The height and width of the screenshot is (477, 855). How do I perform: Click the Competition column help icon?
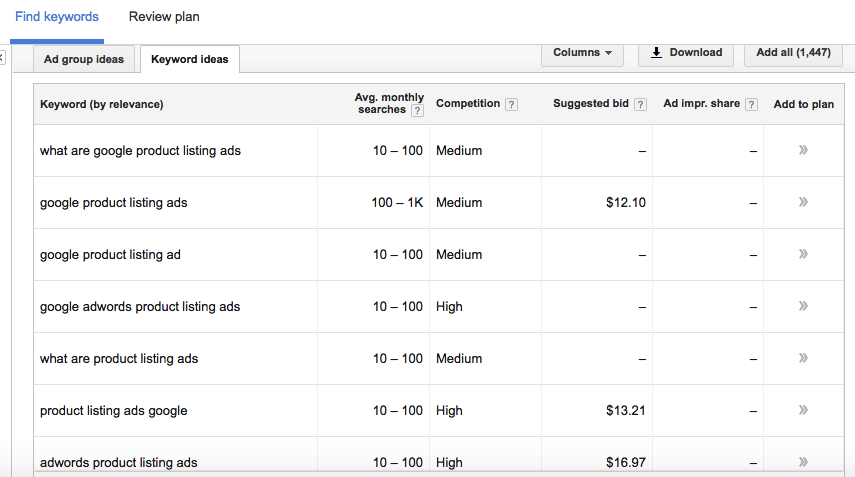point(511,104)
